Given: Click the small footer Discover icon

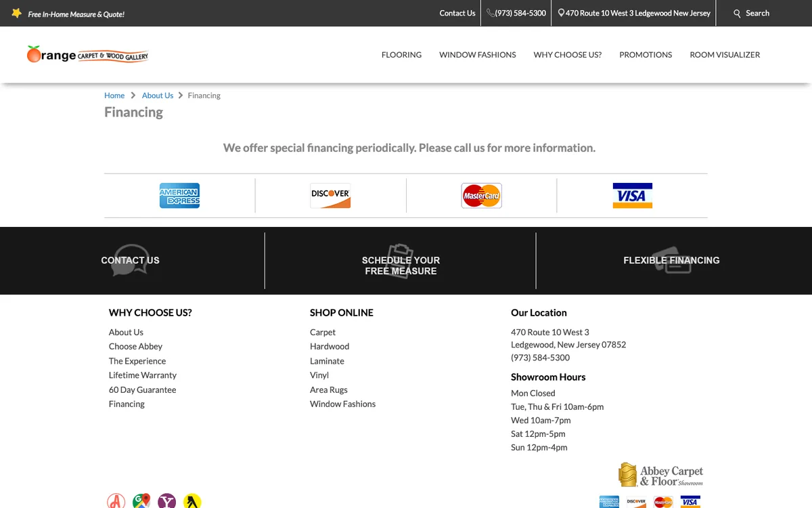Looking at the screenshot, I should [x=636, y=502].
